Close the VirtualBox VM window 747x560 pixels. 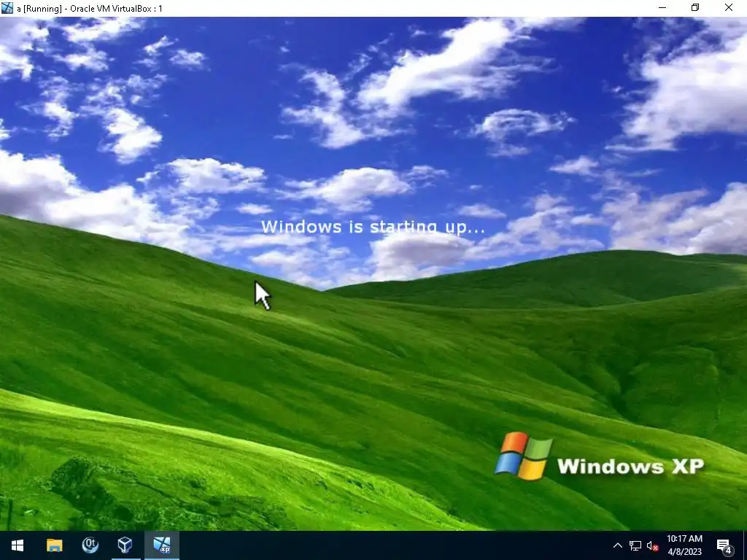tap(729, 7)
